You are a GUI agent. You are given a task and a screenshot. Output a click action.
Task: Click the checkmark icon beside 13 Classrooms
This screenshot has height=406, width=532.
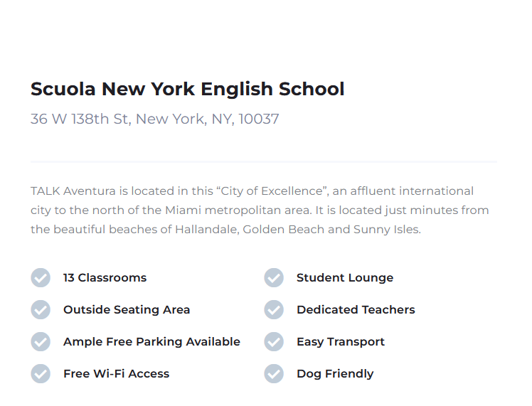[x=41, y=278]
